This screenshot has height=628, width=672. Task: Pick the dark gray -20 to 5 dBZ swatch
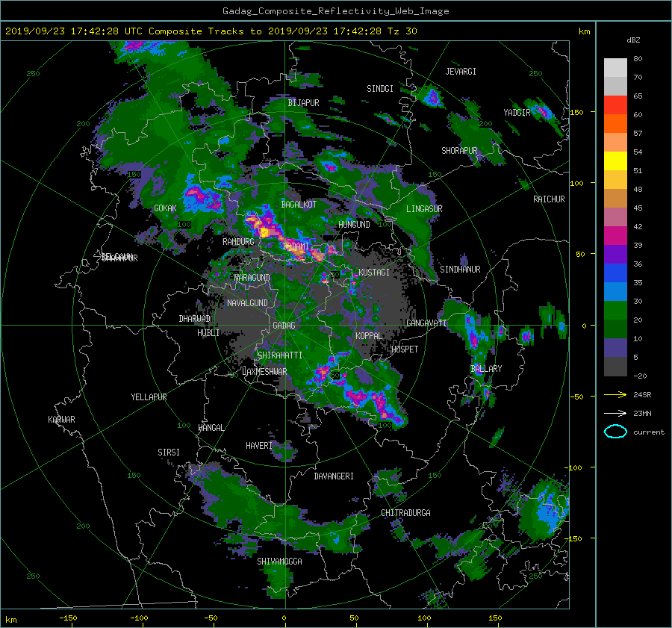(x=615, y=367)
